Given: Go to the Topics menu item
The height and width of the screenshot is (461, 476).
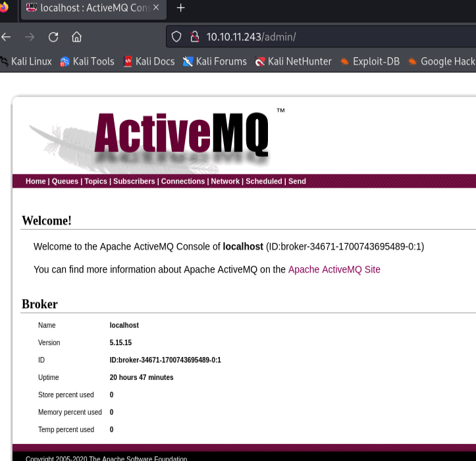Looking at the screenshot, I should click(95, 181).
